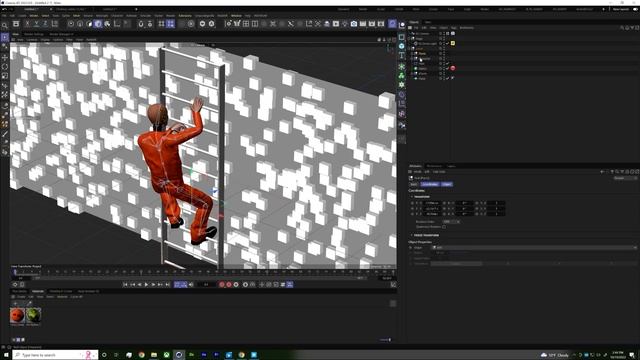This screenshot has width=640, height=360.
Task: Pick material with eyedropper icon
Action: [x=29, y=303]
